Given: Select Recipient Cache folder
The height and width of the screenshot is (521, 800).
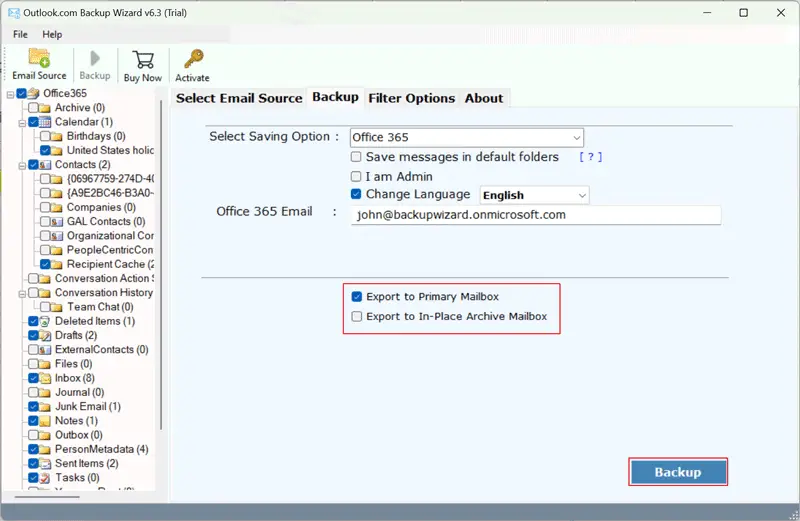Looking at the screenshot, I should [110, 264].
